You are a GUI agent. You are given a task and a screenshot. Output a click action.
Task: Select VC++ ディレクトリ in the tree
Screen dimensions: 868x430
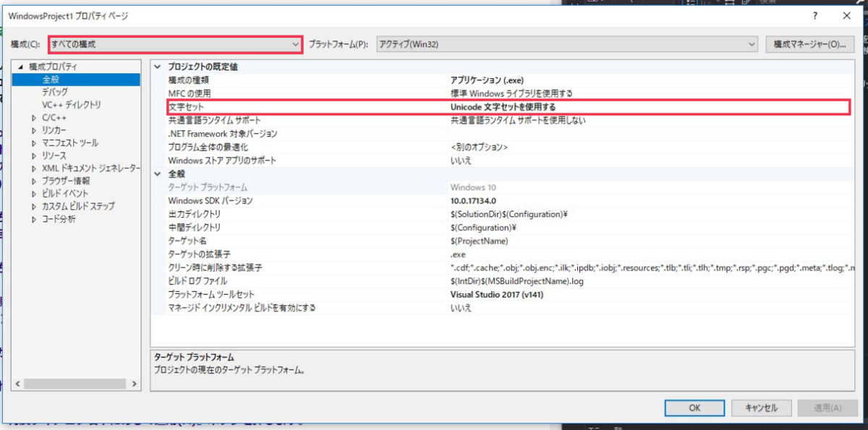point(72,105)
